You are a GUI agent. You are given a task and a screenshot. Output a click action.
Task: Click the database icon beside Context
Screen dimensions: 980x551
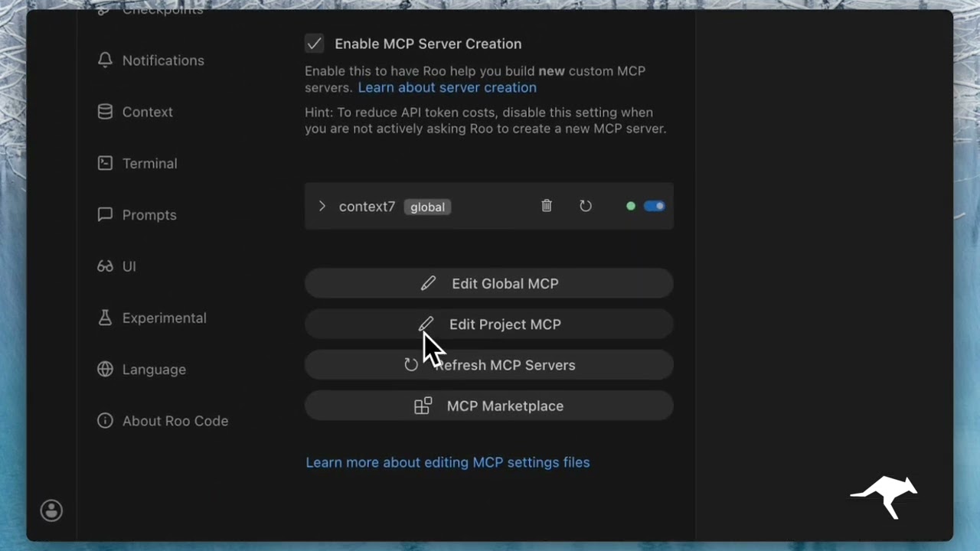click(x=106, y=112)
